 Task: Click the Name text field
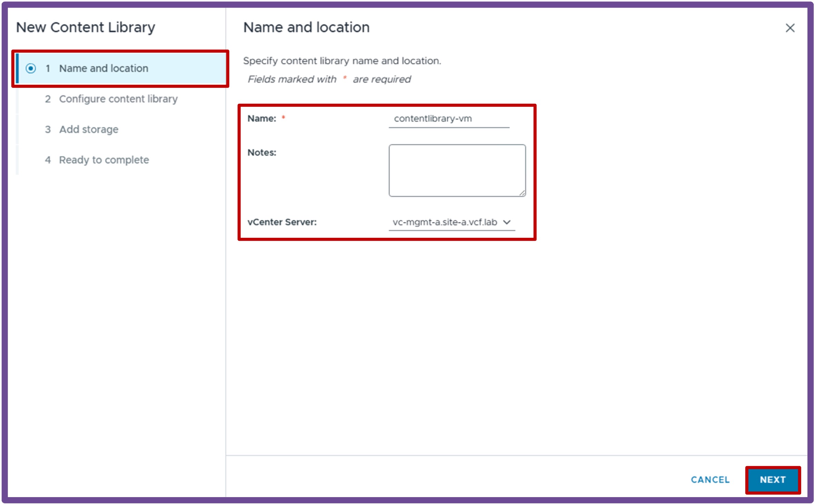449,119
